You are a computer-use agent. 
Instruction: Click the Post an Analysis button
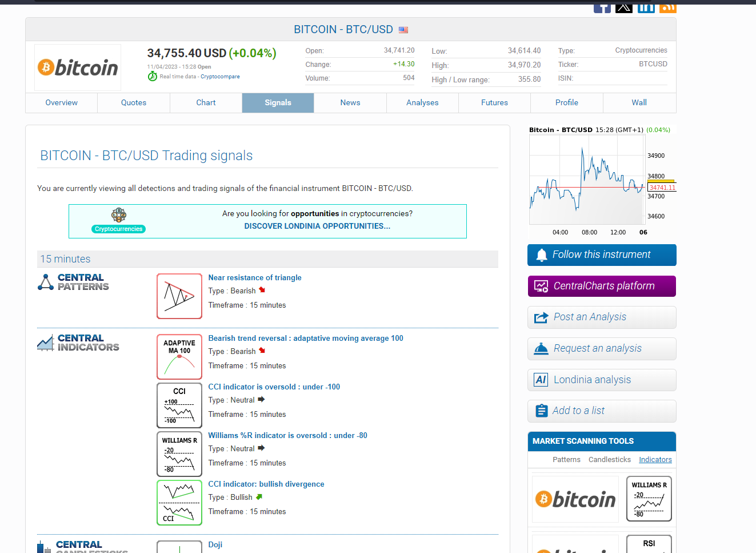click(602, 317)
